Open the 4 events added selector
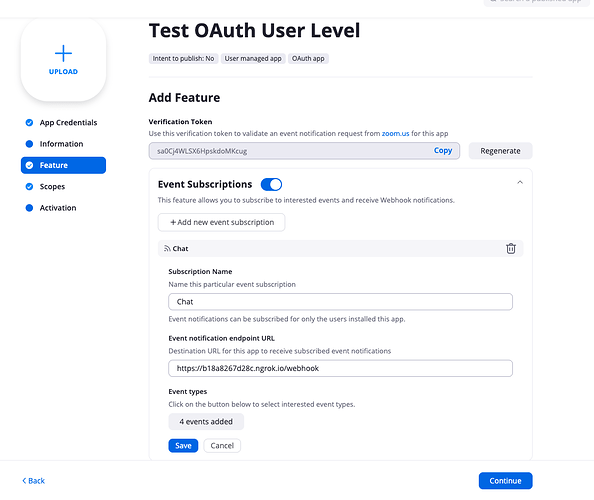594x500 pixels. (206, 422)
